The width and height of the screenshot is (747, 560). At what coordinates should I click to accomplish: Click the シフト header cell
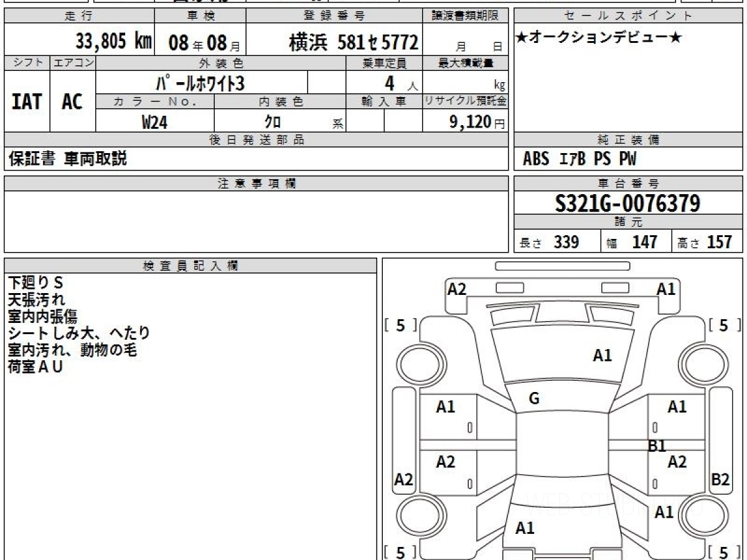(27, 63)
